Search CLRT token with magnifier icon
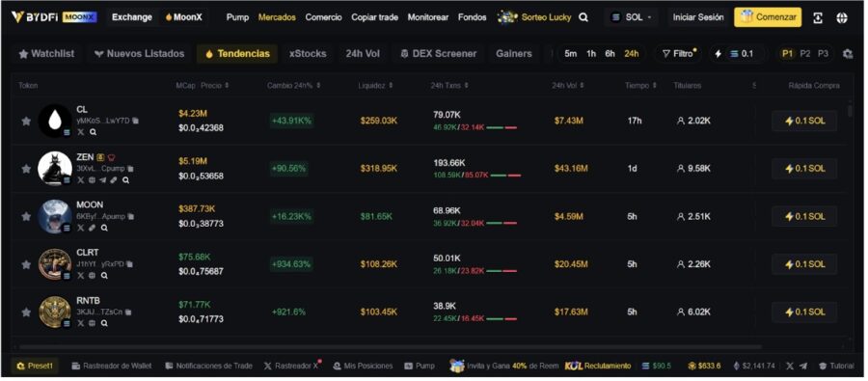The image size is (868, 381). tap(104, 276)
